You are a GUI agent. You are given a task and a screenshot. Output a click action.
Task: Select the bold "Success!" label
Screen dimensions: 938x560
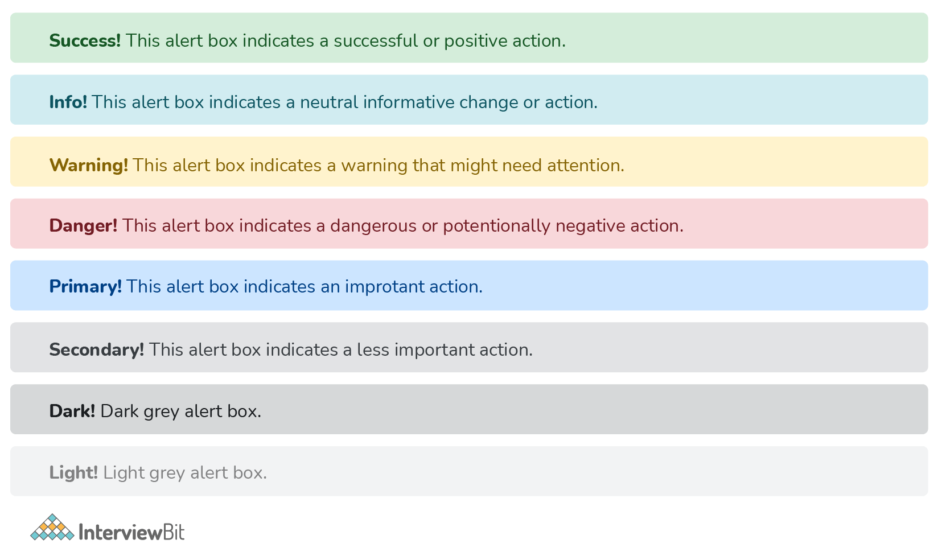[85, 41]
